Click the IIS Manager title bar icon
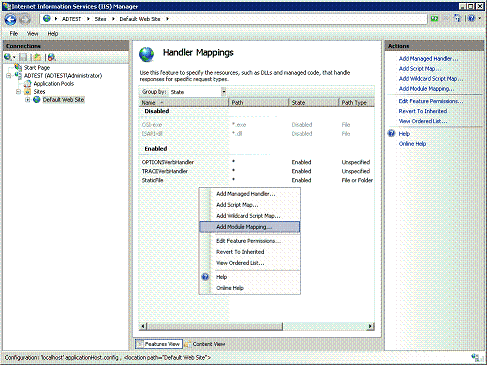The height and width of the screenshot is (365, 487). [7, 6]
